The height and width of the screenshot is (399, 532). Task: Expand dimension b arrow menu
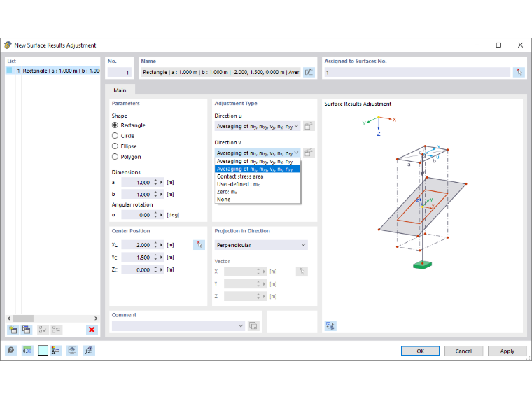tap(162, 194)
